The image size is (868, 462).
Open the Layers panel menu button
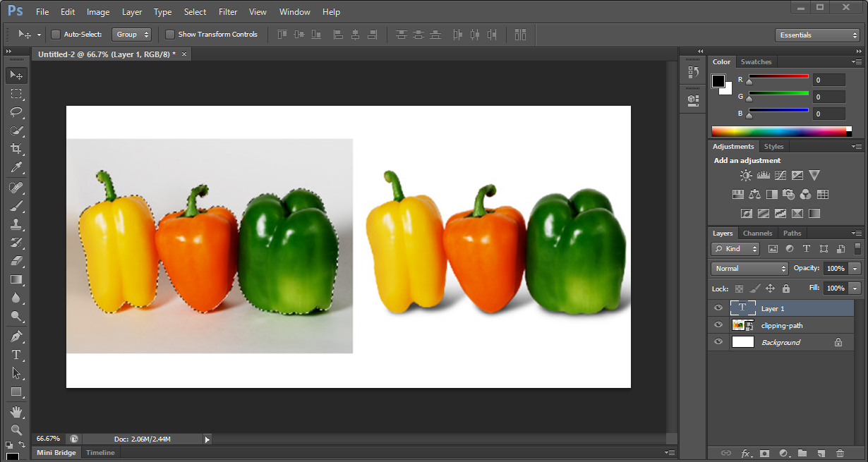[x=856, y=233]
